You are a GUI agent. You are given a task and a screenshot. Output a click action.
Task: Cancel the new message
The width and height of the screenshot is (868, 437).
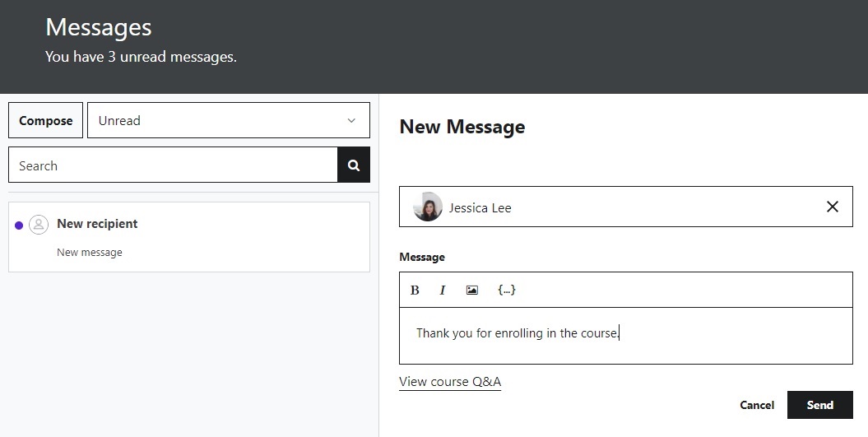pos(757,405)
